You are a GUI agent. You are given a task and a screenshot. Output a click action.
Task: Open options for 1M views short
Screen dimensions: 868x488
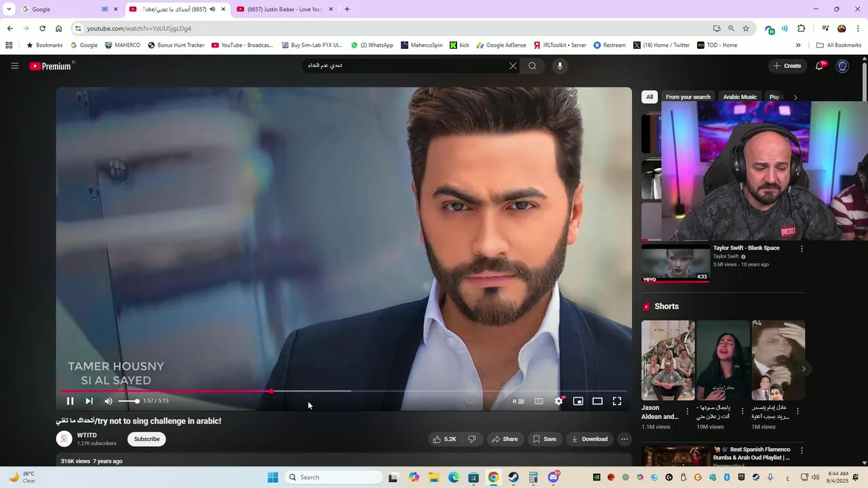pos(797,411)
